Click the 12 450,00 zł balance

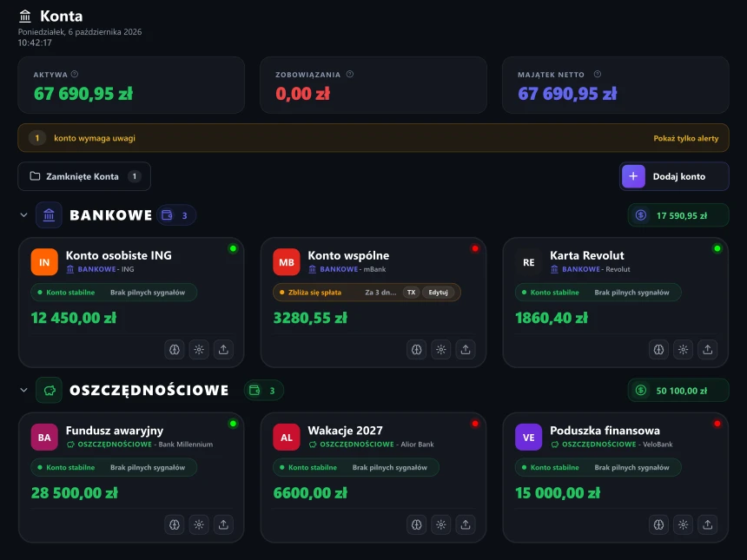tap(74, 318)
